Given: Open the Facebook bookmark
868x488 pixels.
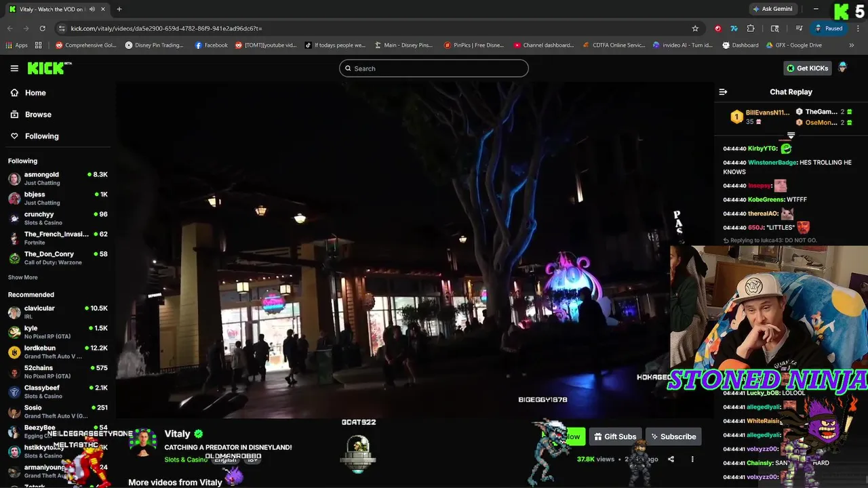Looking at the screenshot, I should pos(212,45).
